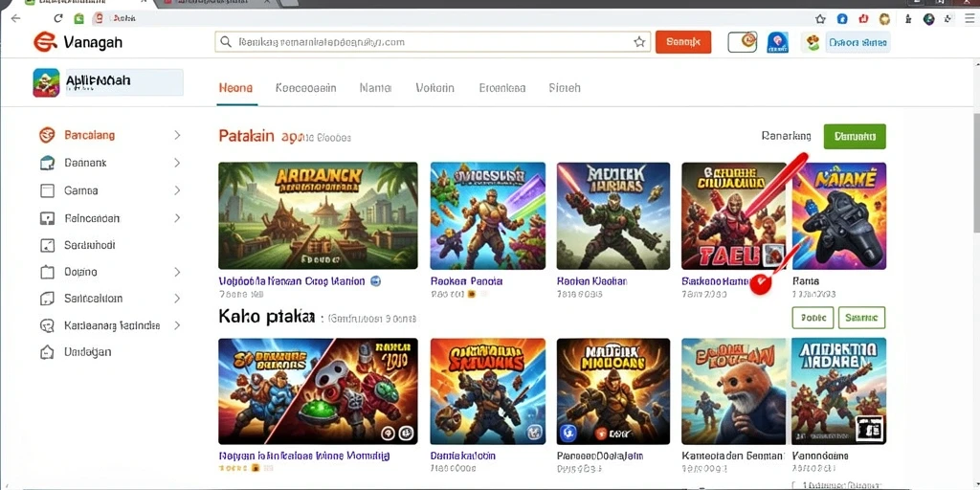Switch to the Heona tab
This screenshot has height=490, width=980.
[235, 88]
